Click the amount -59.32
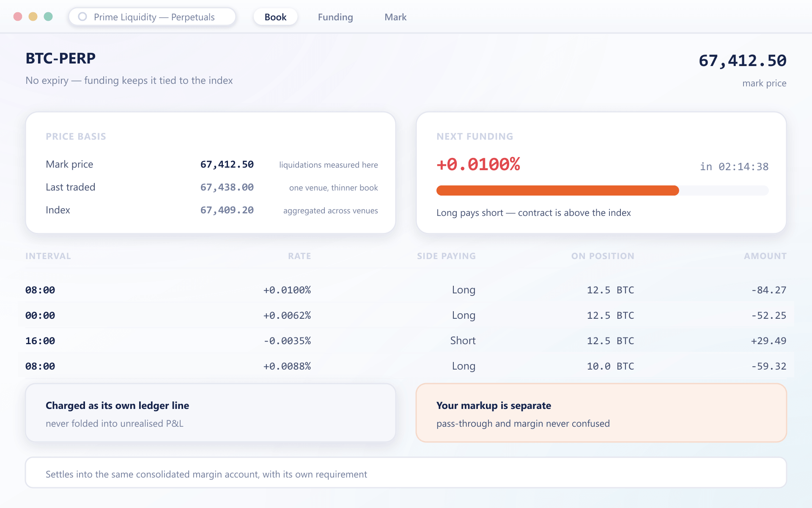Screen dimensions: 812x508 (768, 366)
